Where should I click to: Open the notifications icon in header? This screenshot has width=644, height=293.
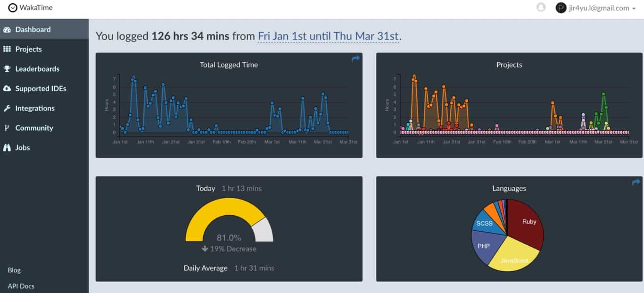pyautogui.click(x=541, y=8)
